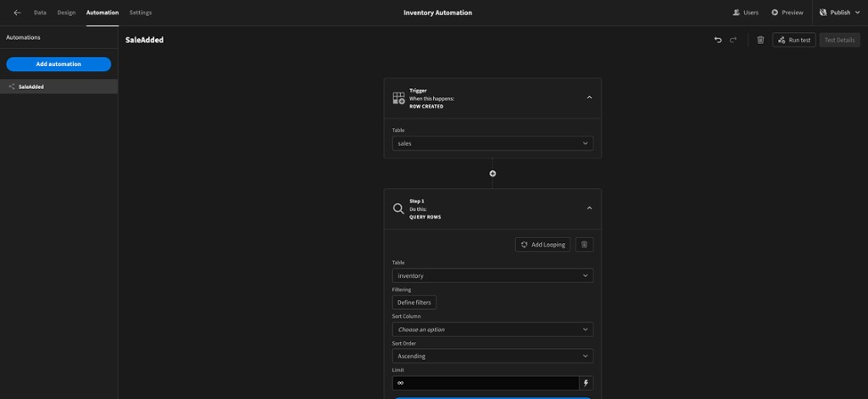This screenshot has width=868, height=399.
Task: Collapse the Trigger block chevron
Action: click(x=589, y=97)
